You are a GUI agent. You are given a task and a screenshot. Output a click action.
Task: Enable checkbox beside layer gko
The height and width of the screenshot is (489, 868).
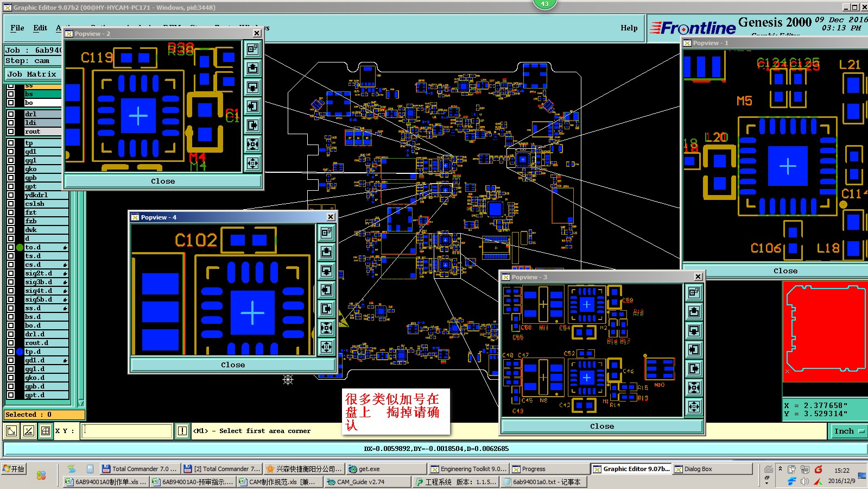pyautogui.click(x=11, y=169)
